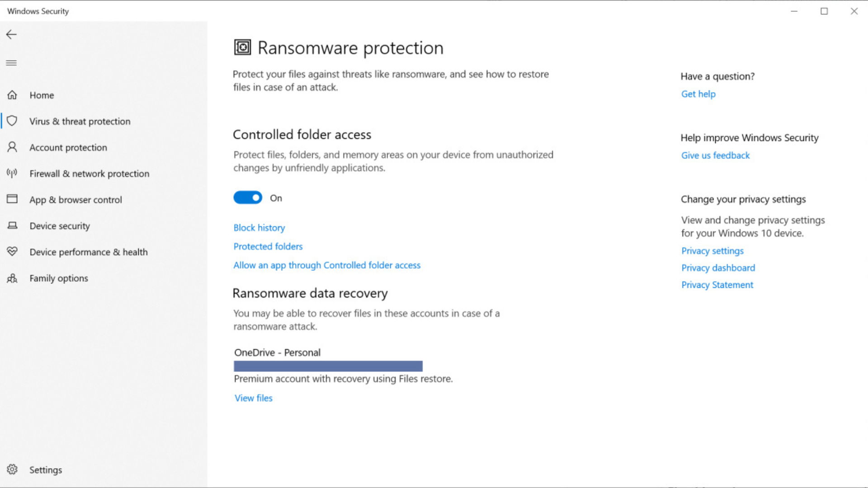Open Device performance & health
Viewport: 868px width, 488px height.
(x=89, y=252)
